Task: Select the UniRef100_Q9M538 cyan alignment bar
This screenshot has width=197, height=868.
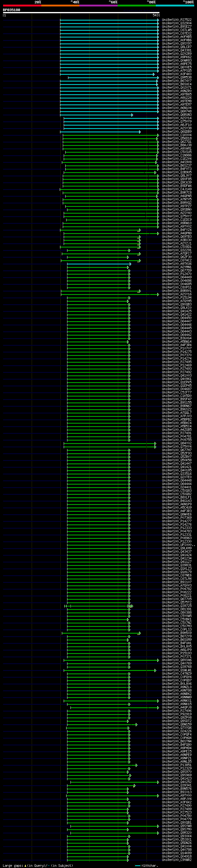Action: 114,78
